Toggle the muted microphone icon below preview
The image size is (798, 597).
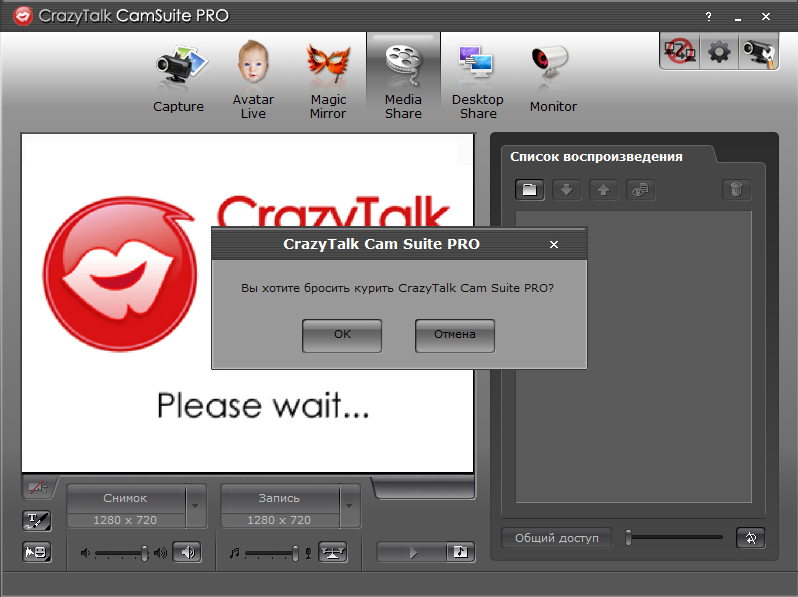point(39,488)
